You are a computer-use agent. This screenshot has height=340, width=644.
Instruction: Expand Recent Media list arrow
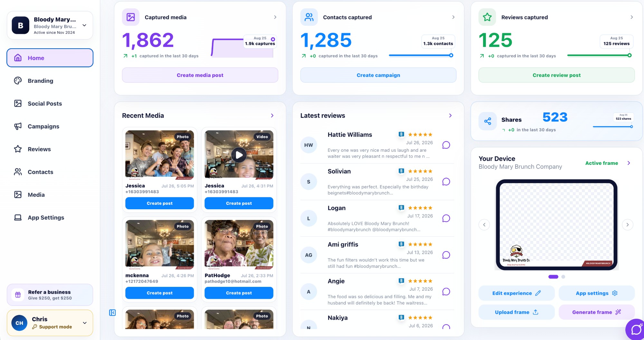click(x=272, y=116)
